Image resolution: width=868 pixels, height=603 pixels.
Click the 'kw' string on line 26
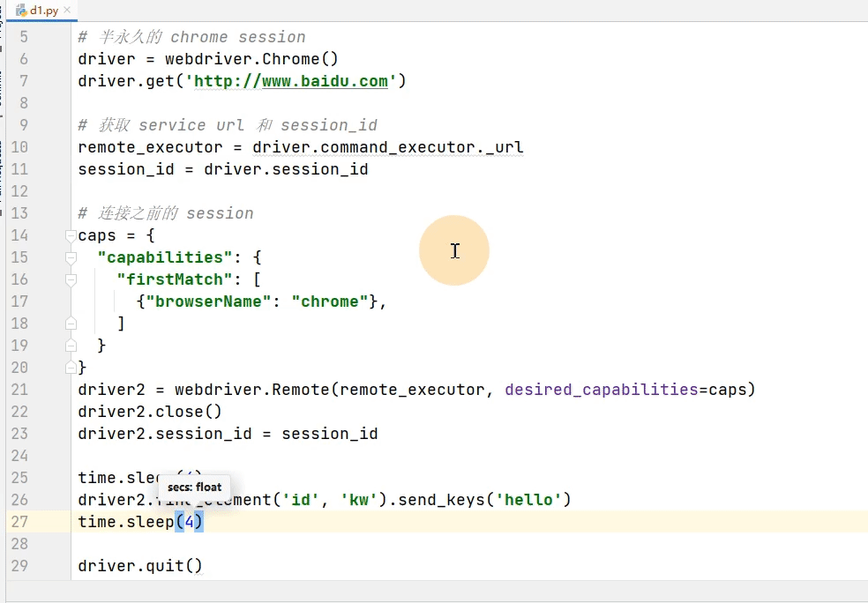click(x=358, y=500)
